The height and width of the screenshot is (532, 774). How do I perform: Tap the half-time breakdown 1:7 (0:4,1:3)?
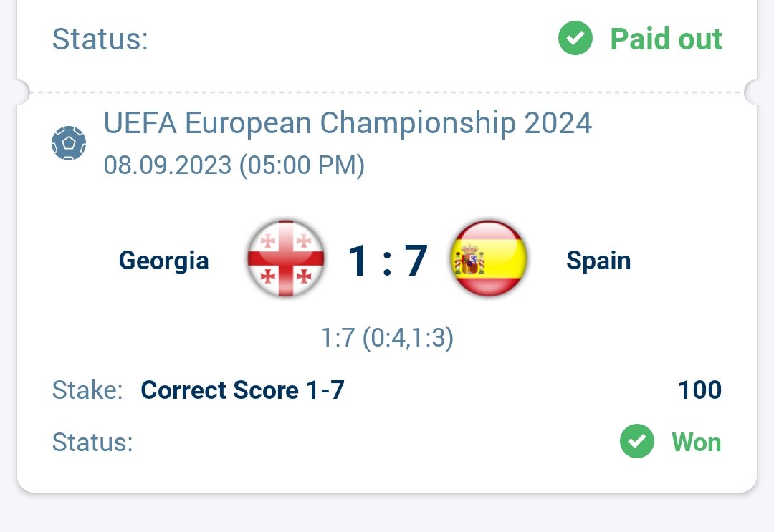pyautogui.click(x=387, y=338)
